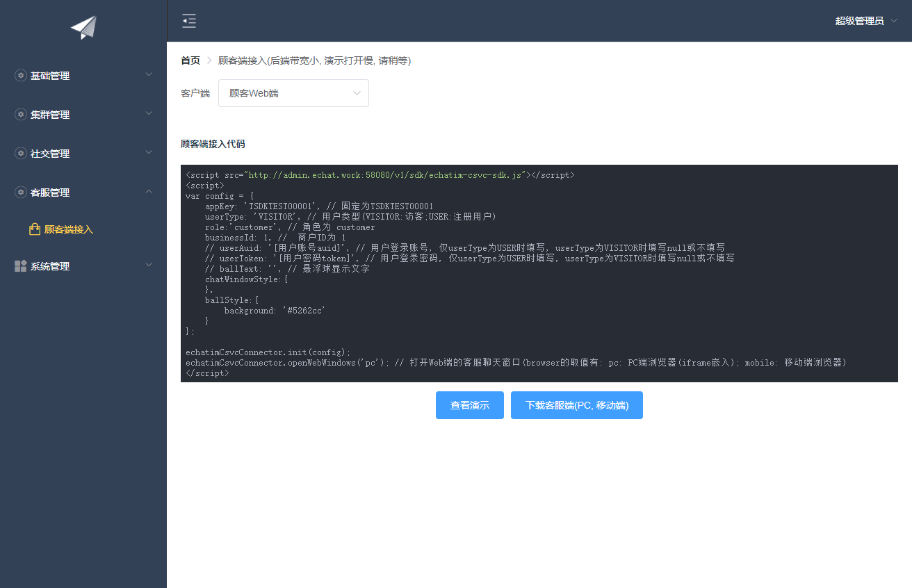Click the gear icon beside 集群管理
This screenshot has width=912, height=588.
[x=20, y=115]
